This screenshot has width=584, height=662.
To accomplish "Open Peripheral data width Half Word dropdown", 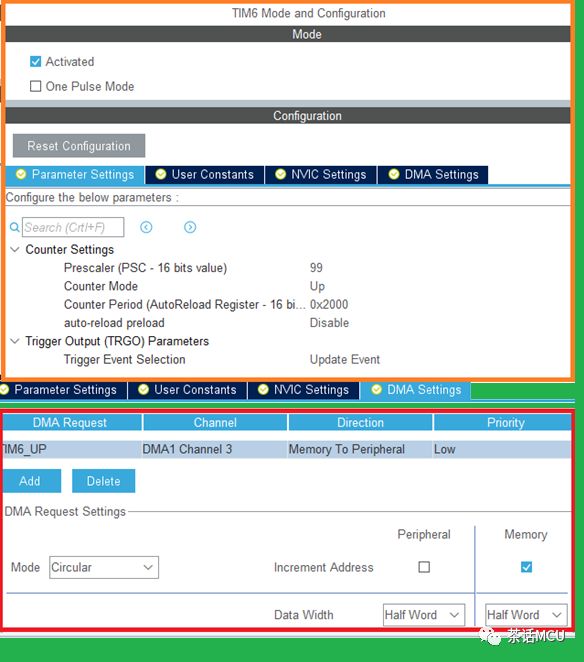I will pyautogui.click(x=424, y=615).
